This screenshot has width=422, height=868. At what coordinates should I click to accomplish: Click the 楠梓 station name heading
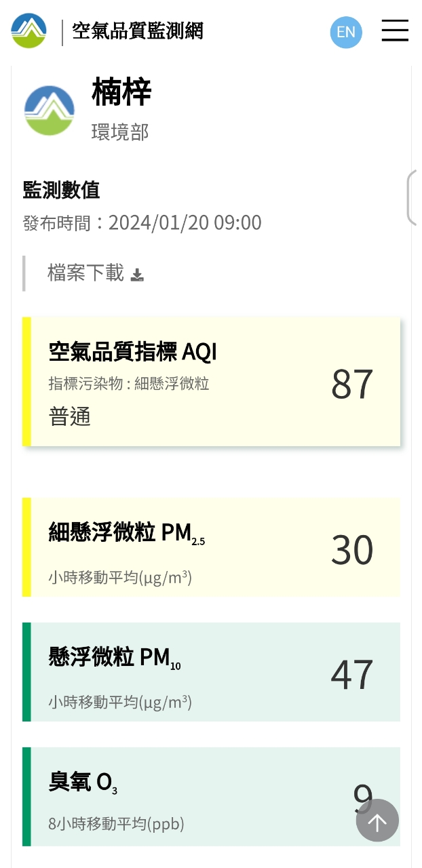point(121,92)
